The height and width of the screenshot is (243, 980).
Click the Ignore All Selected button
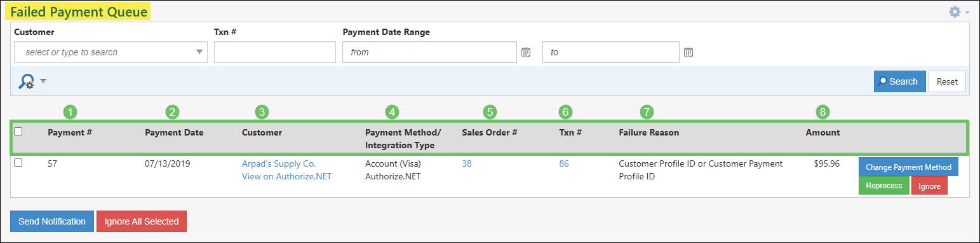(142, 221)
